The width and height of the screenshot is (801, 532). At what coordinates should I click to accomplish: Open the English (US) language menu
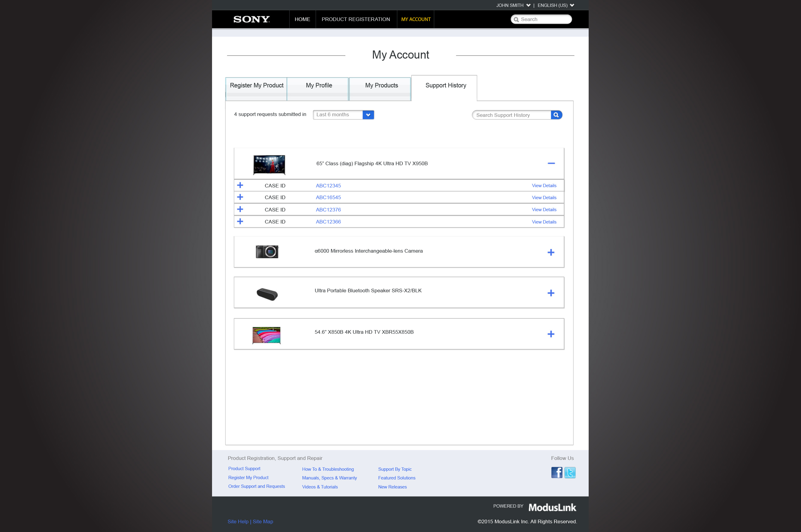(x=556, y=5)
